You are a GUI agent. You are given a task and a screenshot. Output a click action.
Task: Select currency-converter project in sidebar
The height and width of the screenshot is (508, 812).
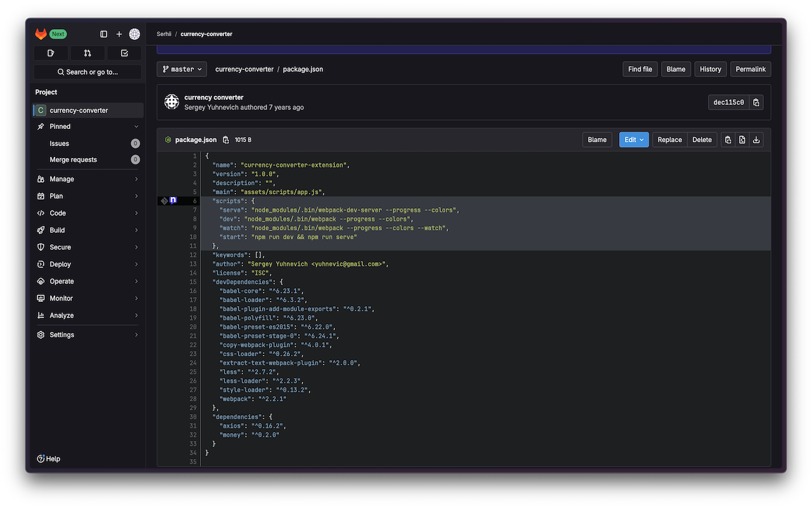tap(88, 110)
